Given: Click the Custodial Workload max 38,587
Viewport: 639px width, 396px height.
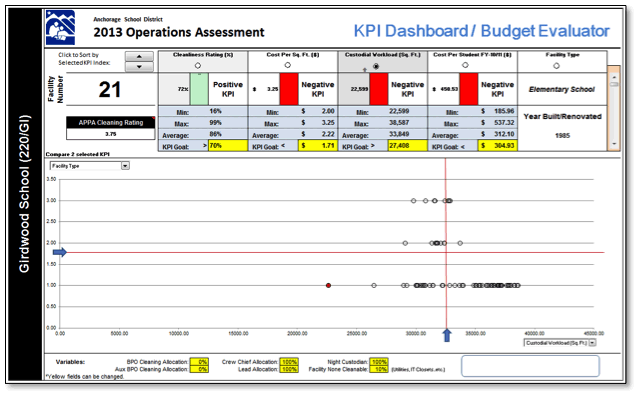Looking at the screenshot, I should 399,123.
